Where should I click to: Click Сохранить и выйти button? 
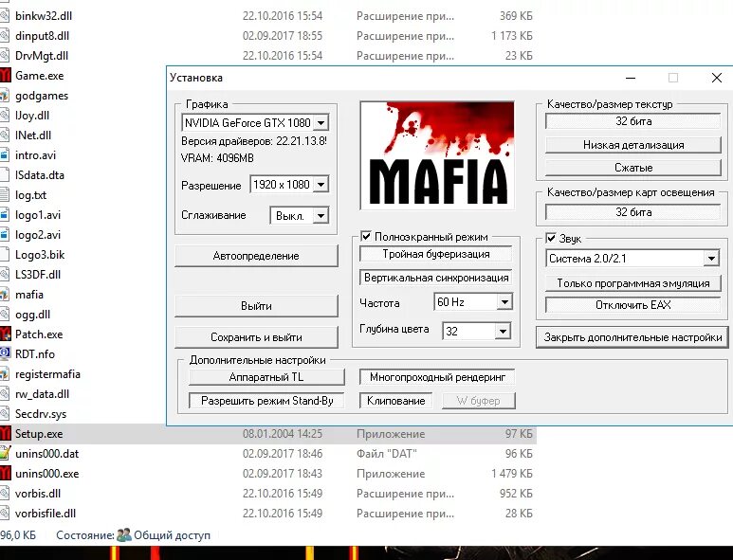point(256,337)
